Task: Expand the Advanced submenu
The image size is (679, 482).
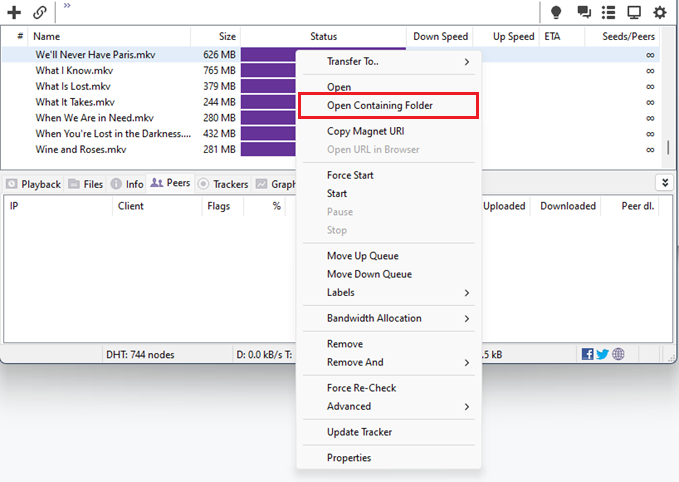Action: (x=389, y=406)
